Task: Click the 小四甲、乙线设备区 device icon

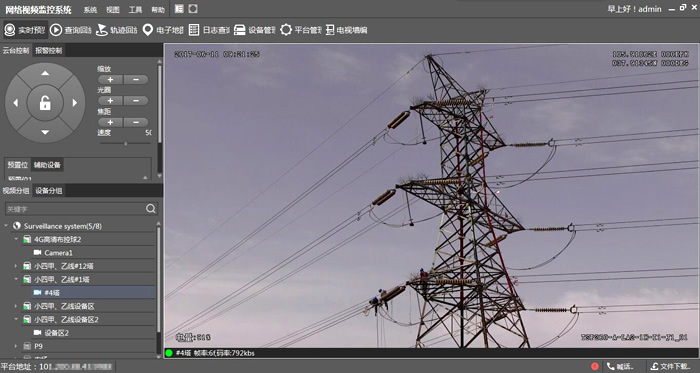Action: (27, 307)
